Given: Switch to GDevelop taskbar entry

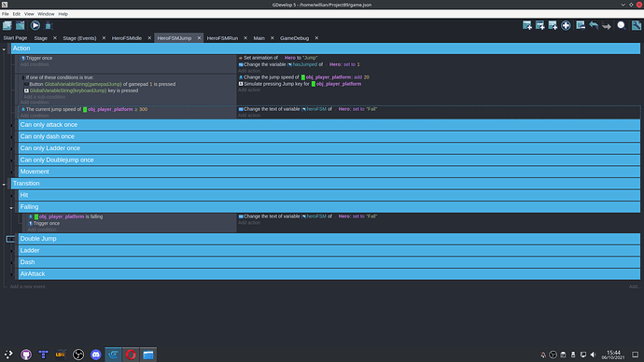Looking at the screenshot, I should click(113, 355).
